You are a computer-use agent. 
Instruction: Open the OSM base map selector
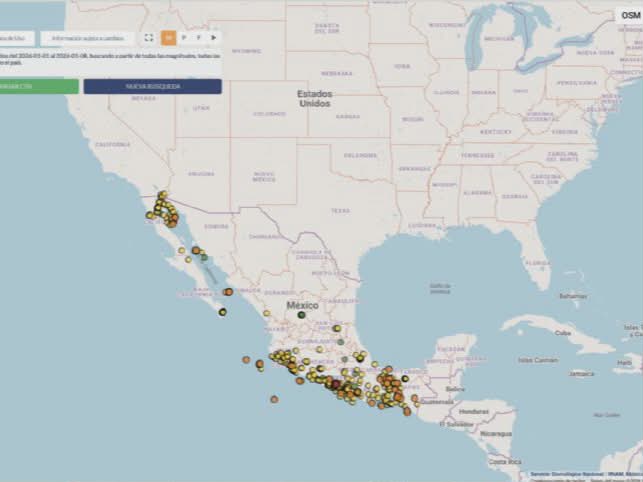pyautogui.click(x=629, y=15)
